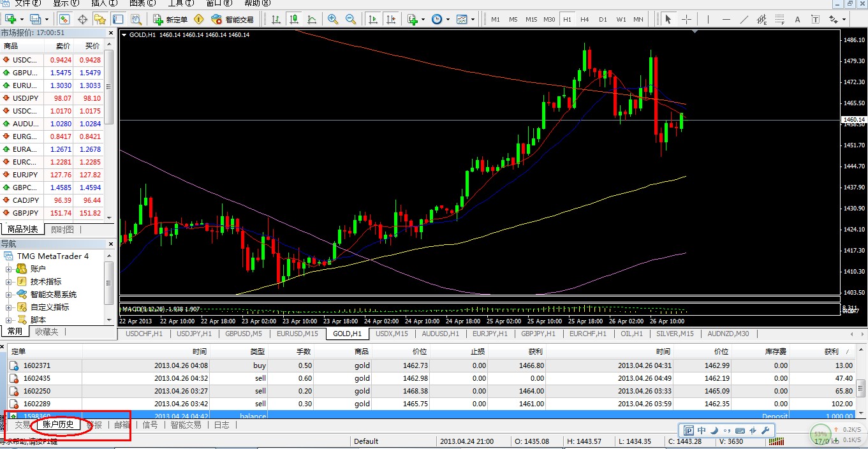Select the crosshair tool
Image resolution: width=868 pixels, height=449 pixels.
[x=686, y=19]
